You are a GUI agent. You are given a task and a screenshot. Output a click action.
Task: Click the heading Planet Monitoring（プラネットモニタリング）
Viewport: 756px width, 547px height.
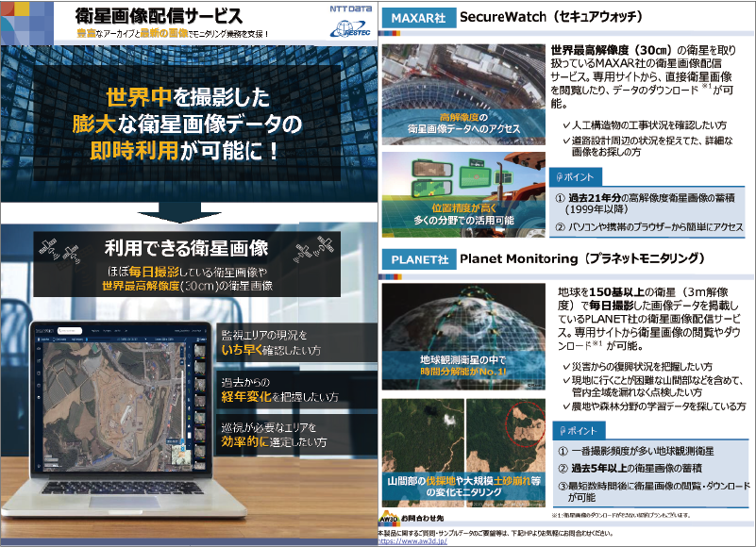(x=582, y=258)
